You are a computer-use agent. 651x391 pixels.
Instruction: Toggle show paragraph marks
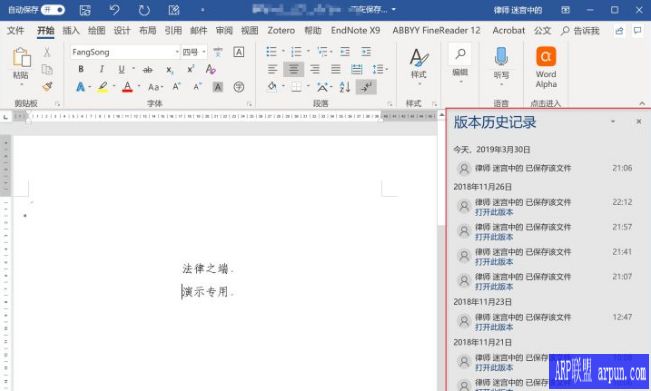click(x=366, y=87)
